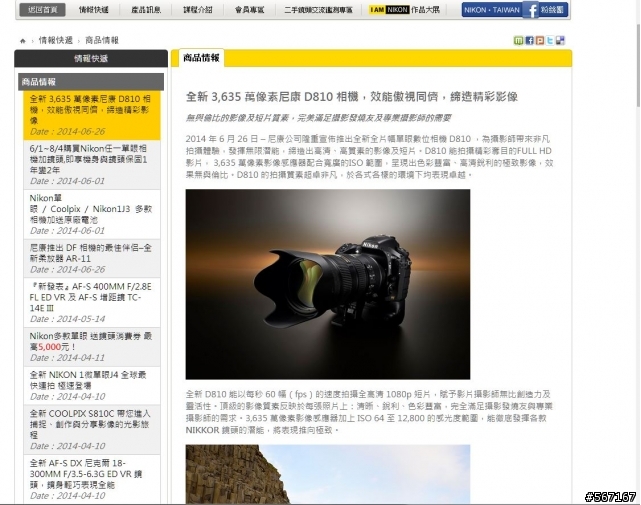Click the paragraph beginning 2014 年 6 月 26 日
Image resolution: width=641 pixels, height=505 pixels.
[x=370, y=157]
